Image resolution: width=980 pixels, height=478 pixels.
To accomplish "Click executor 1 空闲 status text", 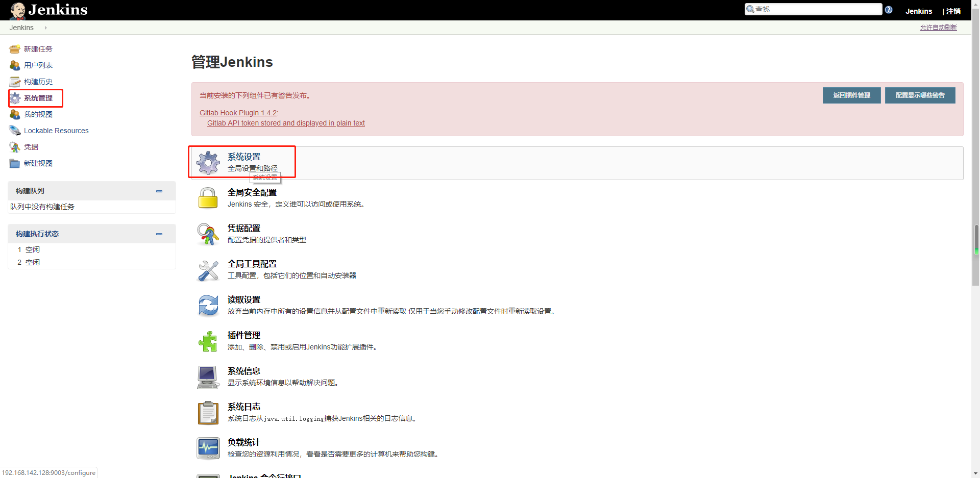I will [x=33, y=249].
